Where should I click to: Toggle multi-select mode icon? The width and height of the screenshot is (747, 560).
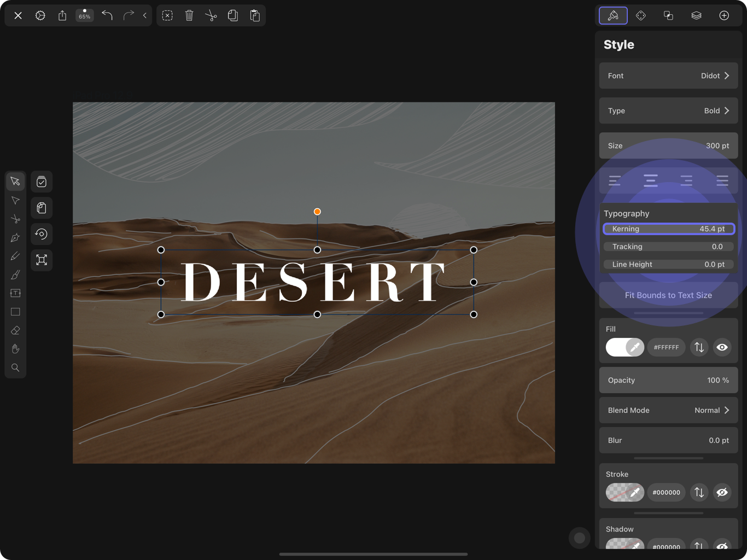(42, 182)
